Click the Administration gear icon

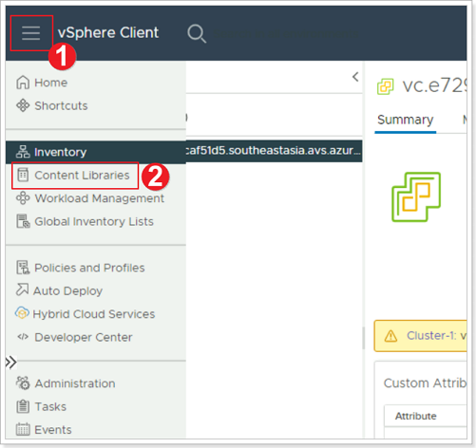click(x=23, y=383)
